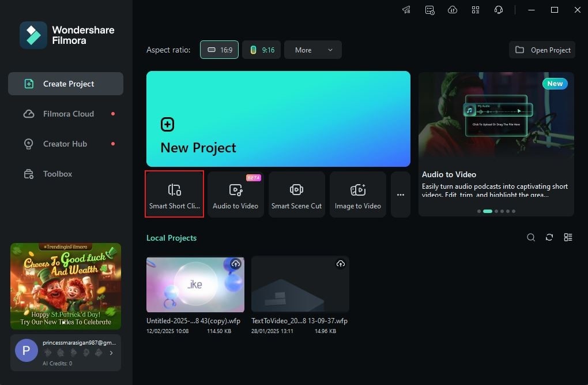Show more tools via the ellipsis button
The image size is (588, 385).
pyautogui.click(x=401, y=194)
